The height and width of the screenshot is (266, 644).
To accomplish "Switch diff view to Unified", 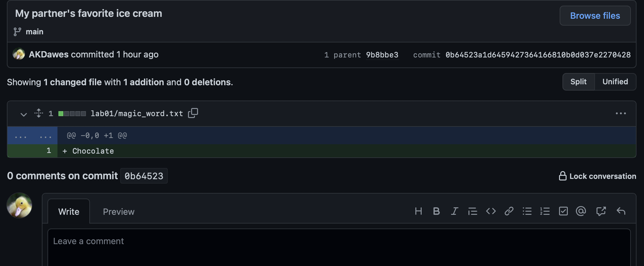I will coord(615,82).
